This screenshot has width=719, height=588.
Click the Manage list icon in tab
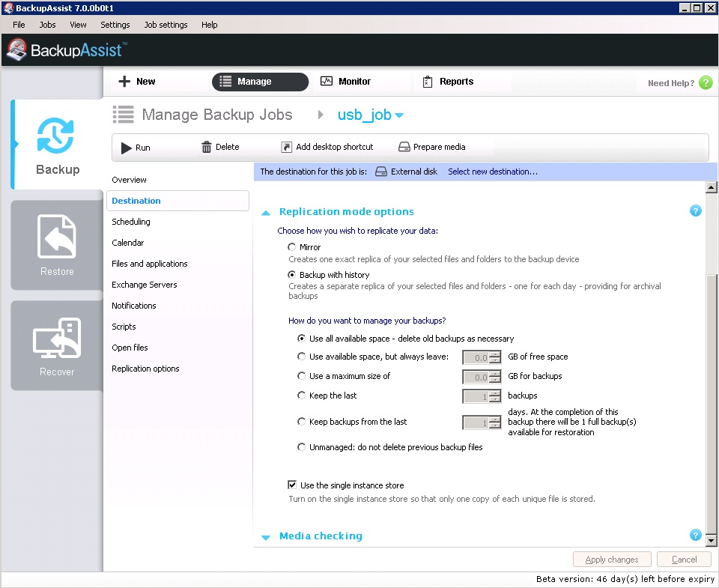(225, 81)
